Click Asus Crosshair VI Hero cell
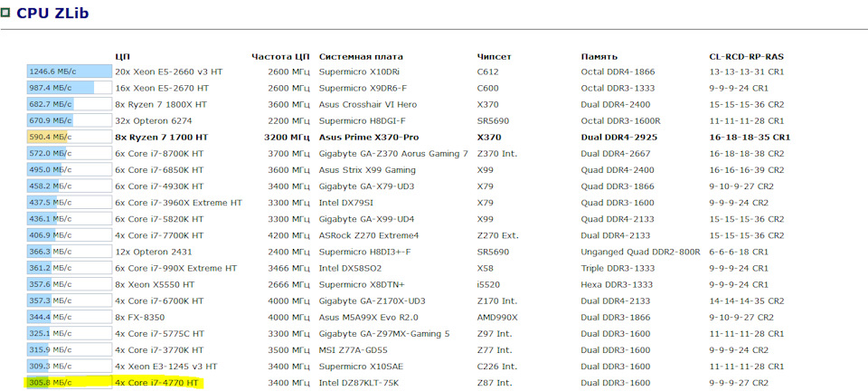Screen dimensions: 868x391 point(368,104)
